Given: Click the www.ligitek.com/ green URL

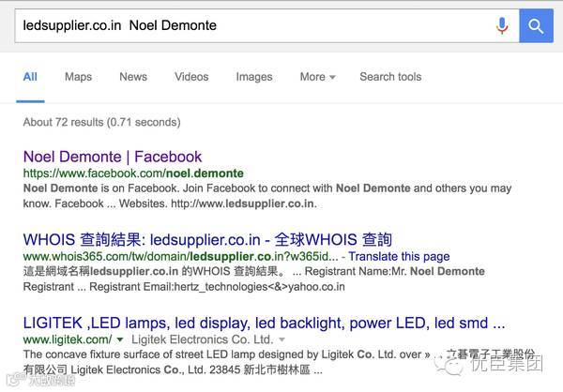Looking at the screenshot, I should 67,339.
